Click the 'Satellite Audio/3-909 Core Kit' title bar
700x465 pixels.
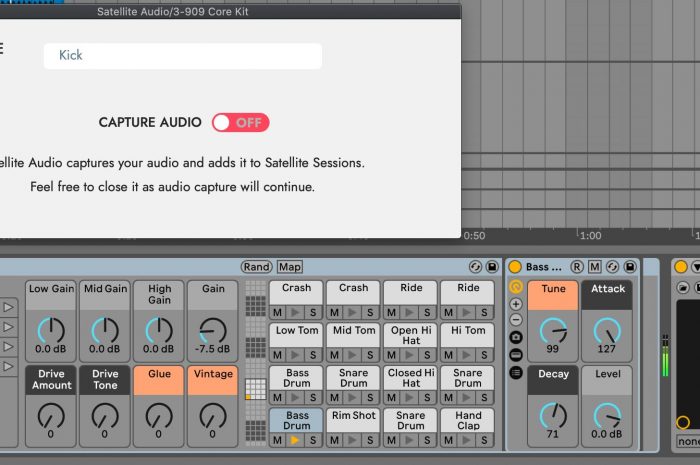point(230,12)
